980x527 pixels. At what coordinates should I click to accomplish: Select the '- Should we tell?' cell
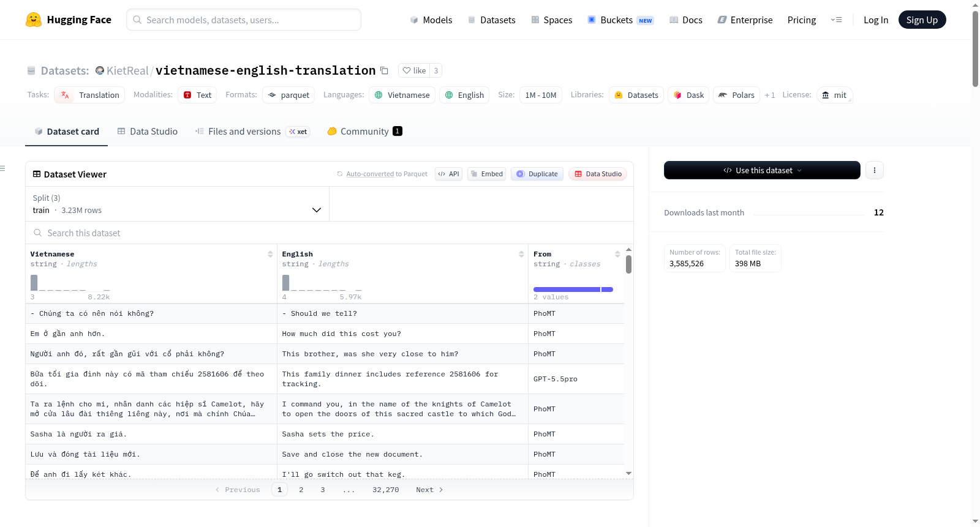402,313
